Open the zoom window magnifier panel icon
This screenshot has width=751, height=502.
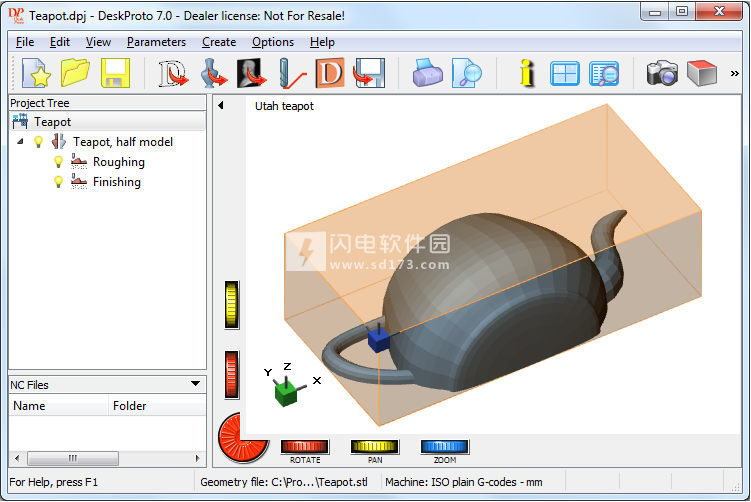604,74
